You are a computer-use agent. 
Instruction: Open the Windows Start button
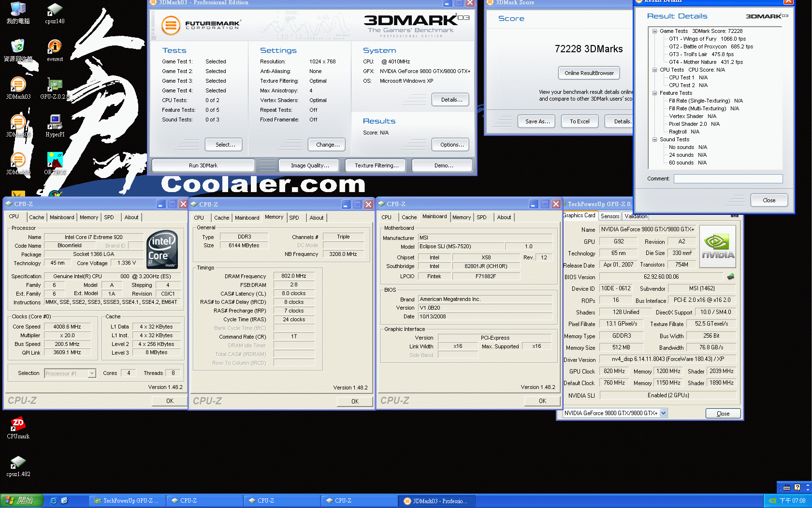click(22, 501)
